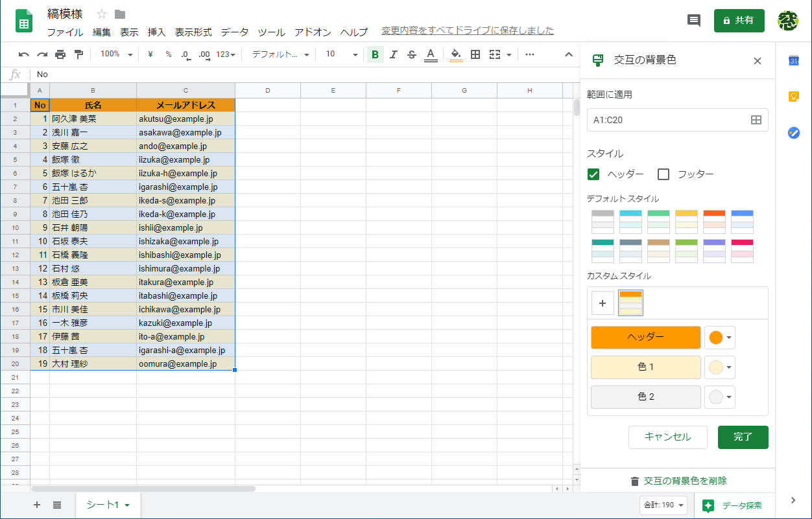The width and height of the screenshot is (812, 519).
Task: Select the paint format icon
Action: tap(79, 54)
